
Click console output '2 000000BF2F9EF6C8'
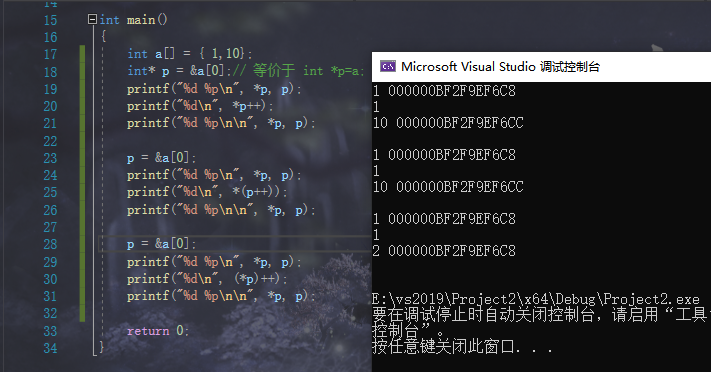pyautogui.click(x=444, y=251)
